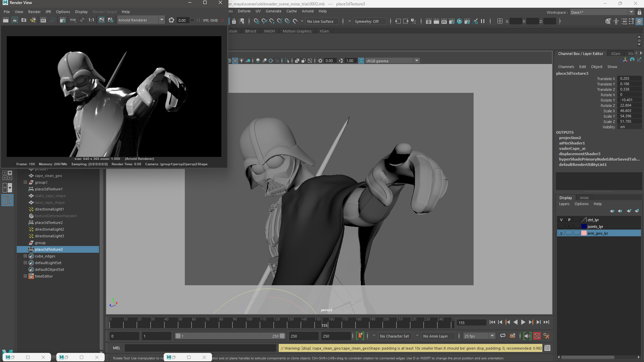The height and width of the screenshot is (362, 644).
Task: Toggle the audio mute speaker button
Action: pos(527,336)
